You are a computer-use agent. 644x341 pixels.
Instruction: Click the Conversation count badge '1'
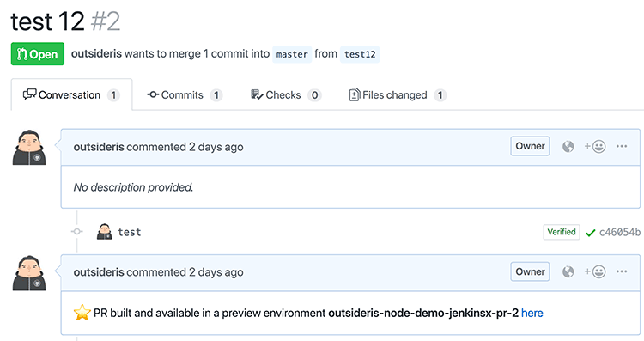(x=113, y=95)
